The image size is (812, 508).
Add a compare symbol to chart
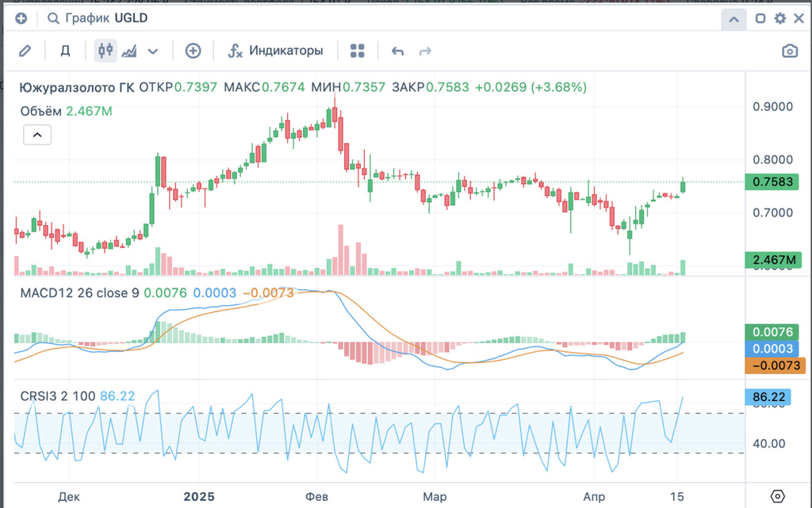pyautogui.click(x=193, y=51)
